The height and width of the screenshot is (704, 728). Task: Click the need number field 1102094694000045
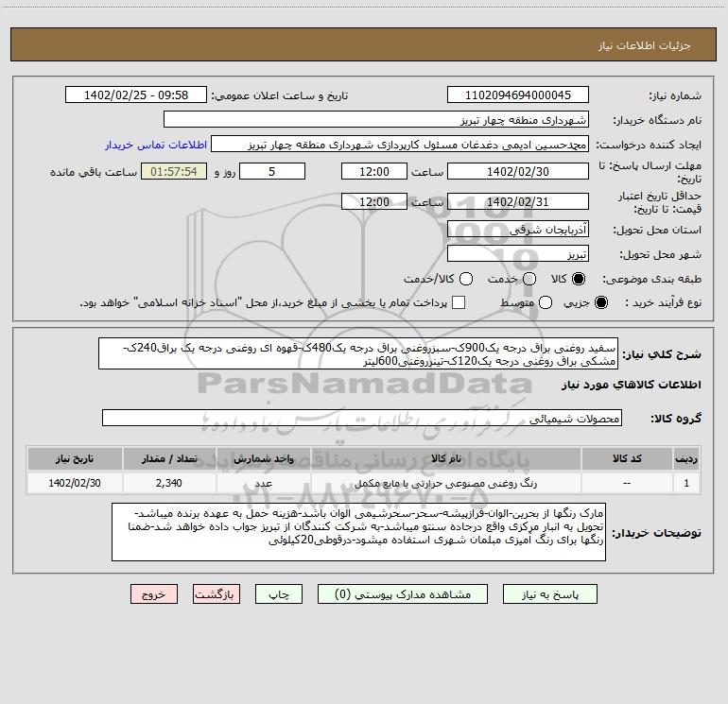coord(518,94)
